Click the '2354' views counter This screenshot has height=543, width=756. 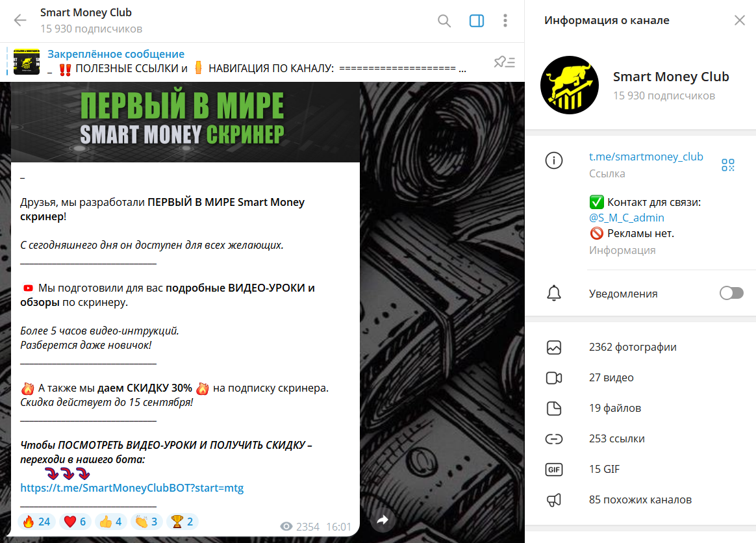308,527
